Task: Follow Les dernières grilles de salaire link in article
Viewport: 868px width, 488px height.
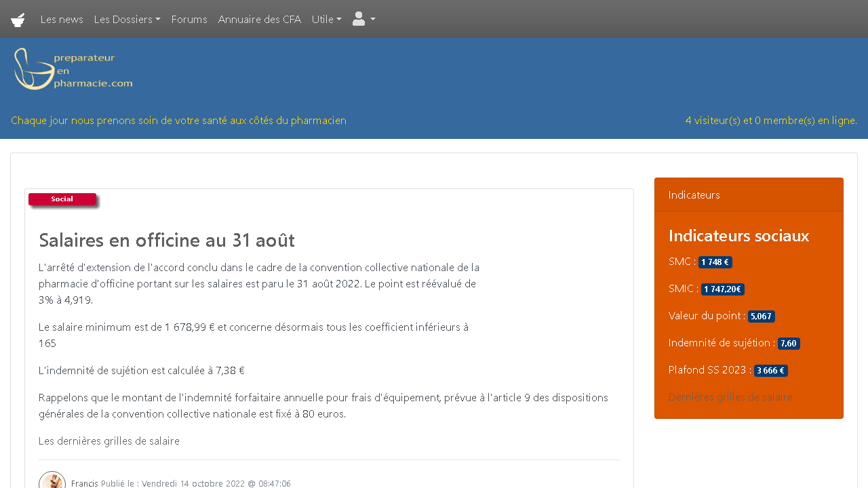Action: coord(109,441)
